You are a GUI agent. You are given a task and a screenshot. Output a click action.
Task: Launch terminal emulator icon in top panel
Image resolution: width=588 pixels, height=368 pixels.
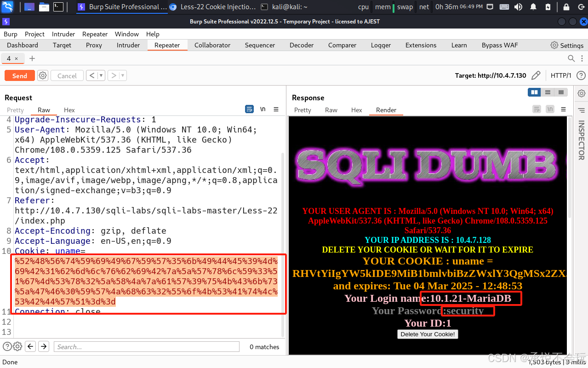pyautogui.click(x=58, y=6)
